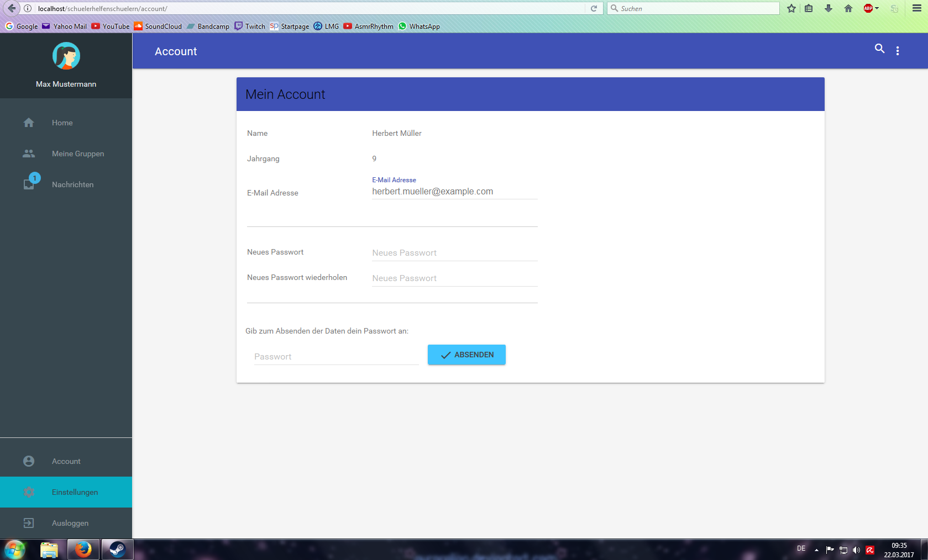
Task: Click the Einstellungen gear icon
Action: pos(29,492)
